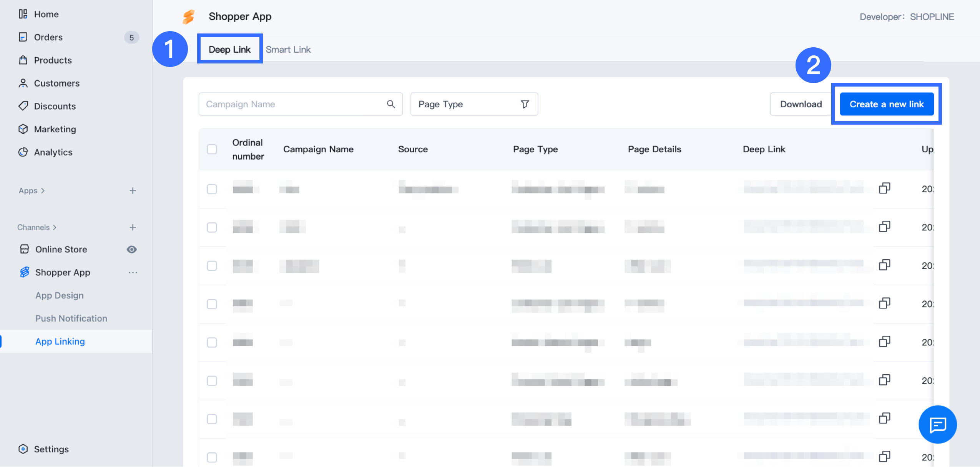The height and width of the screenshot is (467, 980).
Task: Expand the Apps section chevron
Action: pos(43,190)
